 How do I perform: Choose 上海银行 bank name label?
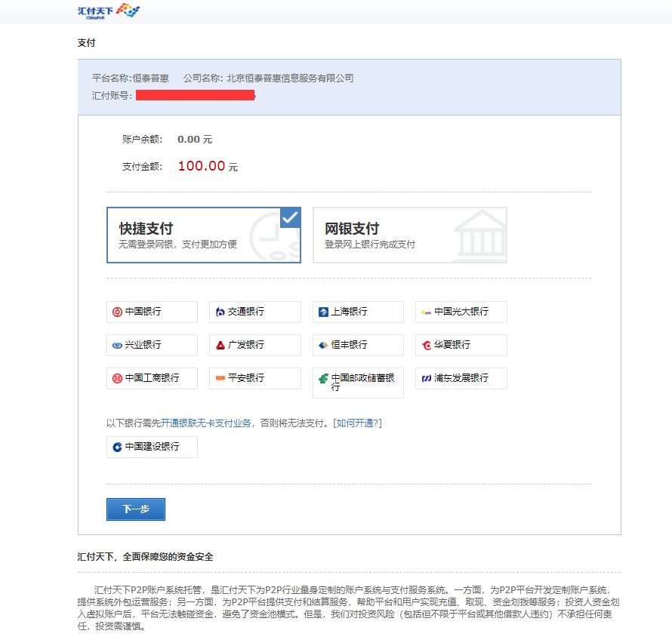350,312
